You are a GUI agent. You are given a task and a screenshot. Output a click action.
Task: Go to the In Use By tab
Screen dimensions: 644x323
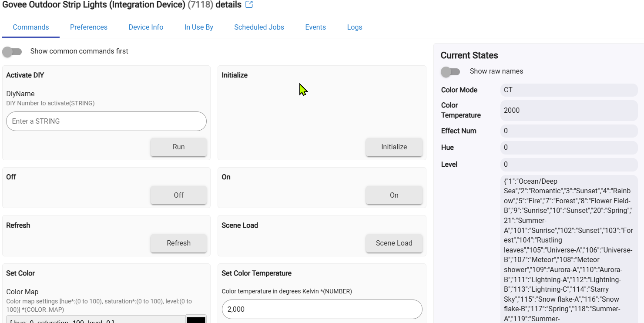tap(199, 27)
